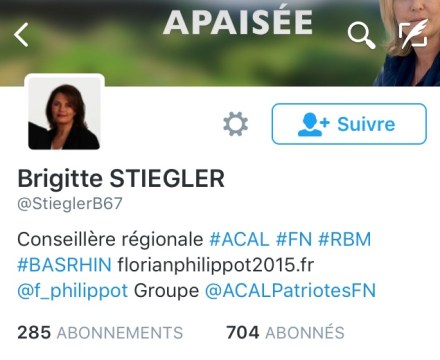Screen dimensions: 440x360
Task: Open the #BASRHIN hashtag
Action: pos(64,265)
